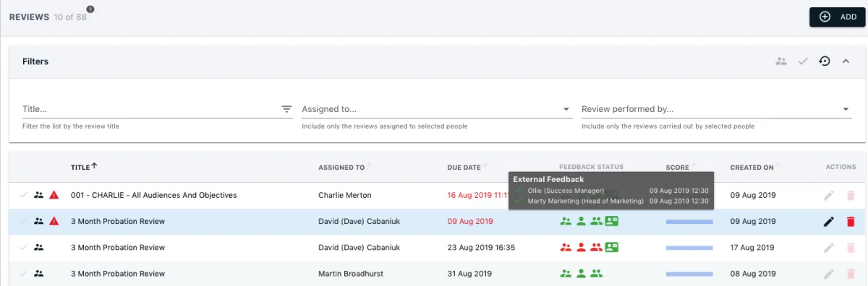Click created date 08 Aug 2019

(752, 274)
